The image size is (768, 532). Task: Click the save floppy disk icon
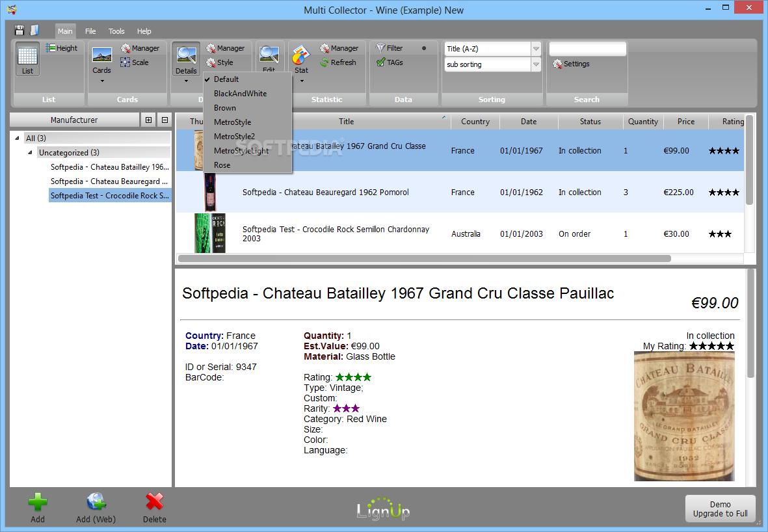click(19, 31)
